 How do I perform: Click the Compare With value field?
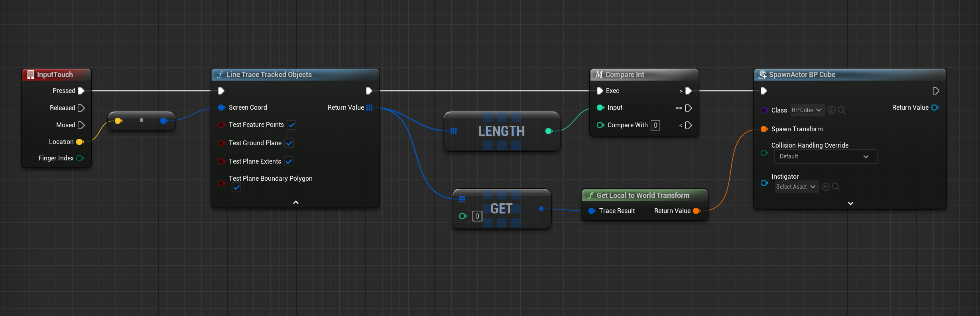(x=655, y=125)
